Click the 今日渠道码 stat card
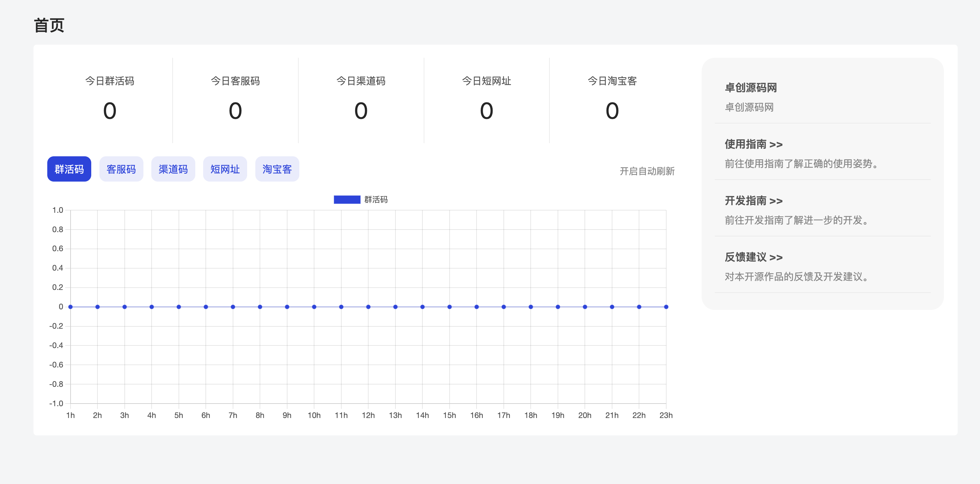The image size is (980, 484). point(361,100)
